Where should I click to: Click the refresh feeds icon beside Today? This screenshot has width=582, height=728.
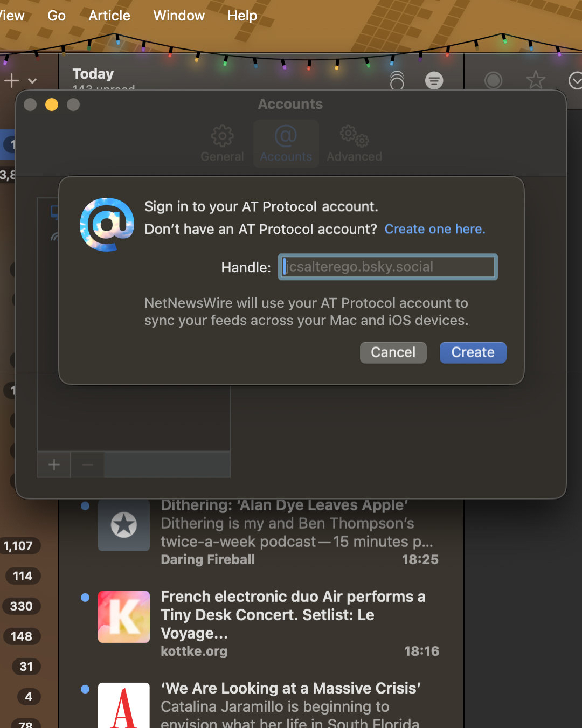pyautogui.click(x=397, y=80)
